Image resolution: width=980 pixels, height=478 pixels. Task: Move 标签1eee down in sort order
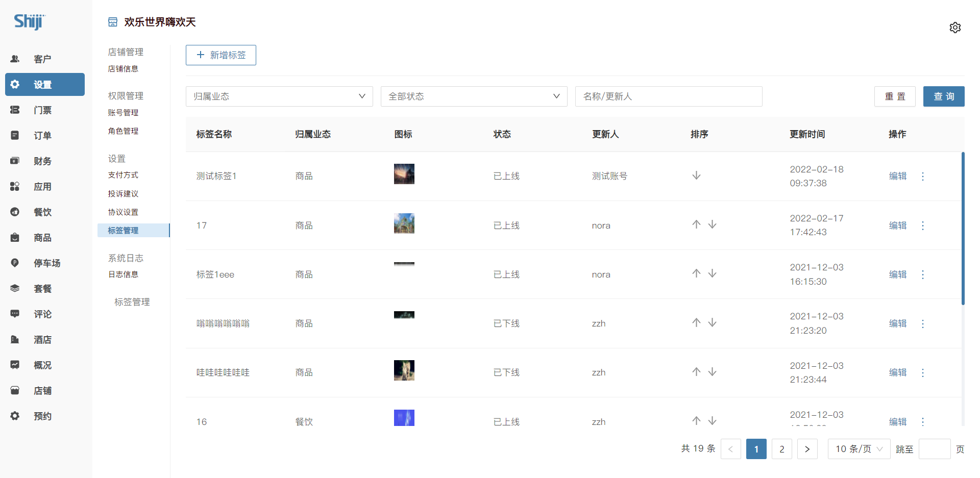pos(712,273)
